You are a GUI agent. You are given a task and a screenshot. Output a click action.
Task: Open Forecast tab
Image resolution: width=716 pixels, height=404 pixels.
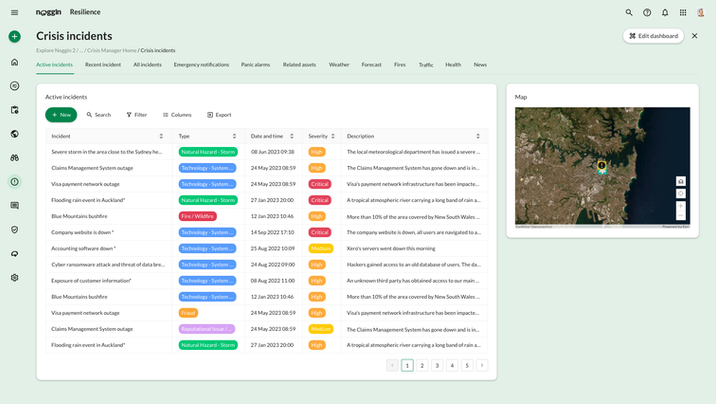371,65
